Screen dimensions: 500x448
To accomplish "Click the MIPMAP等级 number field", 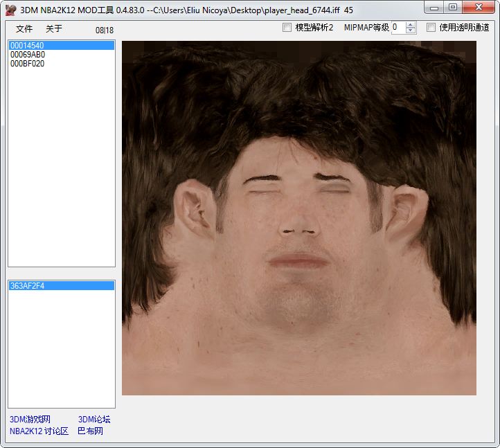I will tap(399, 28).
